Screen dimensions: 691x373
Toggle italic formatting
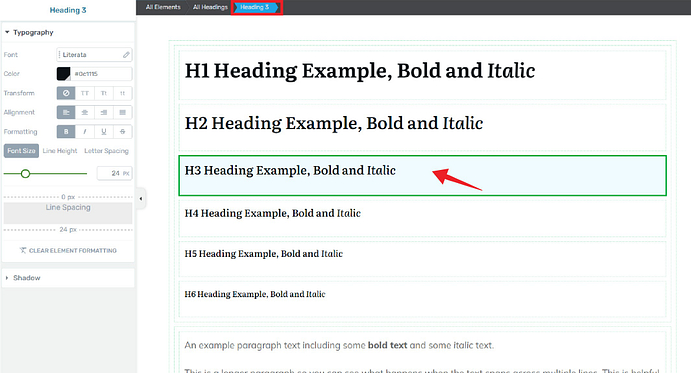[85, 131]
